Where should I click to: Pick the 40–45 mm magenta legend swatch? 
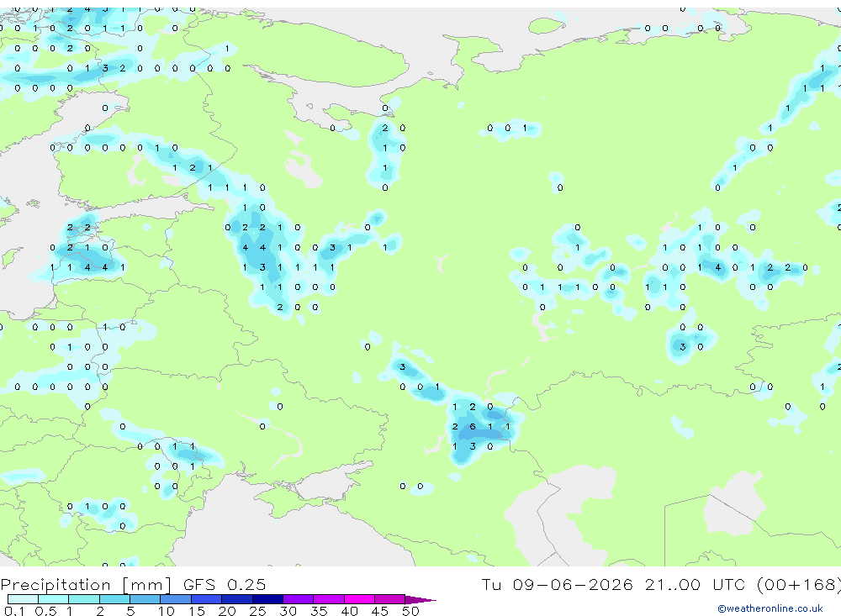point(359,599)
